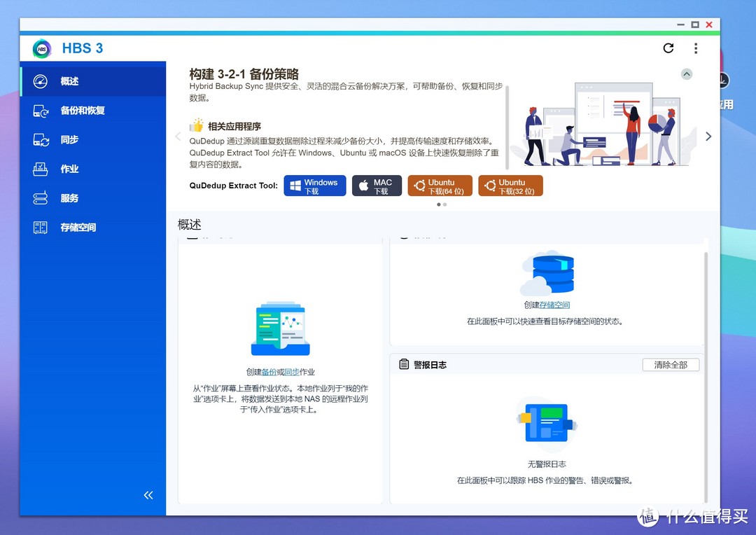Click the HBS 3 logo icon
Viewport: 756px width, 535px height.
42,49
